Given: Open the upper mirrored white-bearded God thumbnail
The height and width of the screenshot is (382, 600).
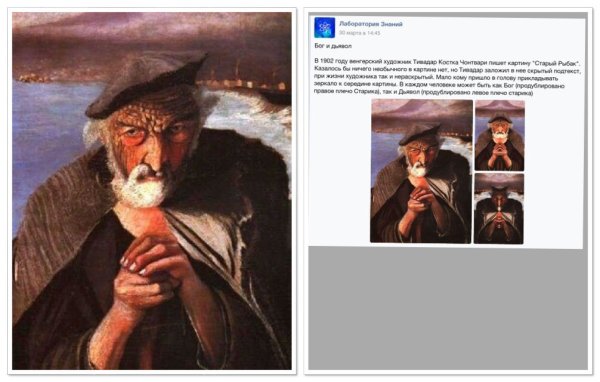Looking at the screenshot, I should click(x=500, y=135).
